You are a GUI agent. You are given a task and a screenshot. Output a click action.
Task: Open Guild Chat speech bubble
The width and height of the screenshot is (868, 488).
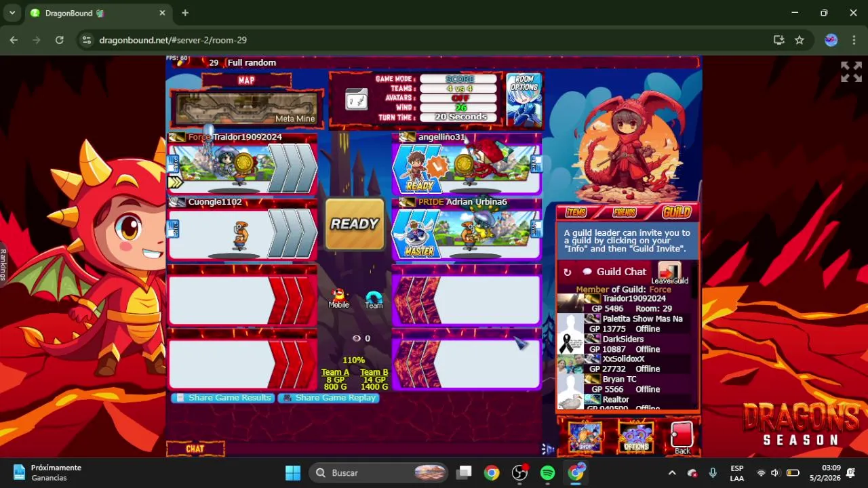click(x=588, y=272)
